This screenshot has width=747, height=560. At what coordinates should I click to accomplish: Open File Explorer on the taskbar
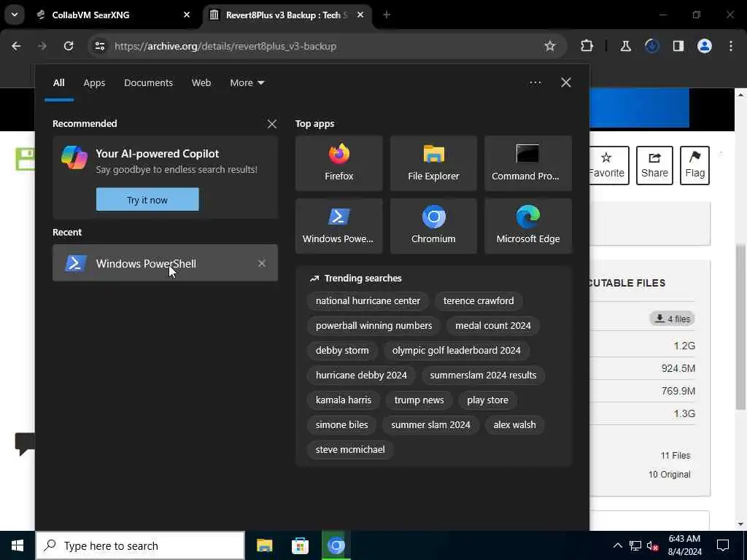click(x=264, y=545)
